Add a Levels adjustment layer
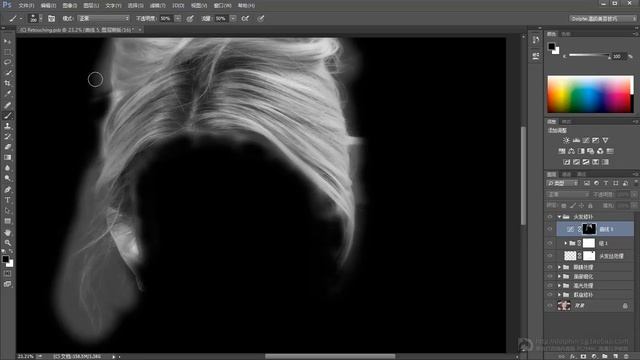640x360 pixels. 576,140
